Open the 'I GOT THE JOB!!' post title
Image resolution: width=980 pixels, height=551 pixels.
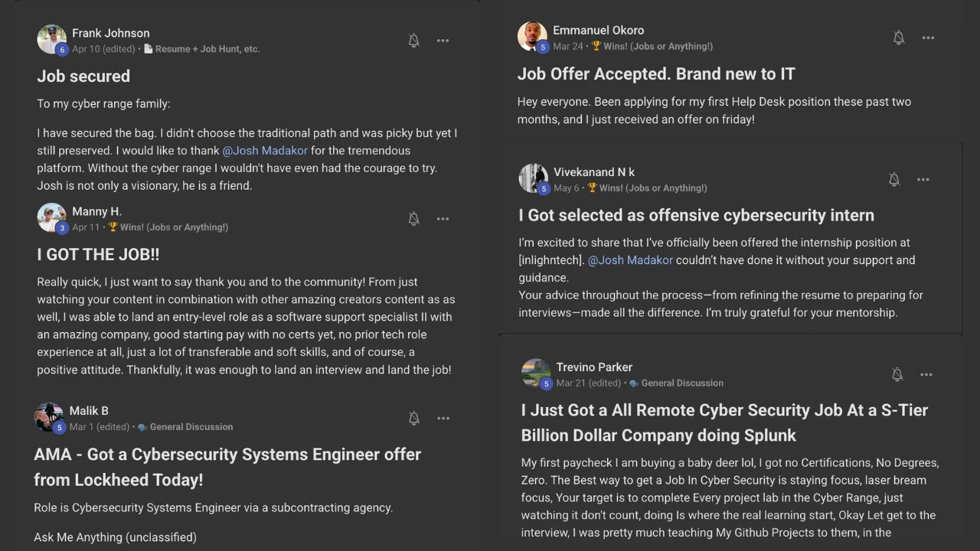98,254
